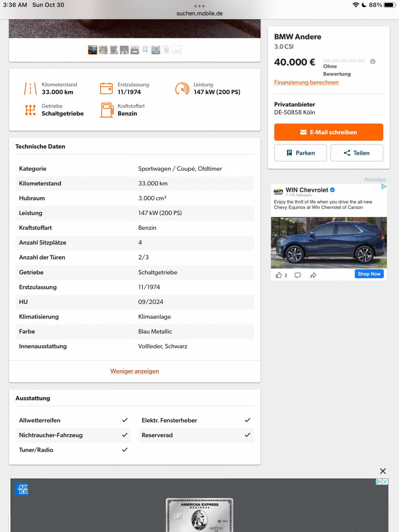This screenshot has width=399, height=532.
Task: Open comments on the WIN Chevrolet ad
Action: point(298,275)
